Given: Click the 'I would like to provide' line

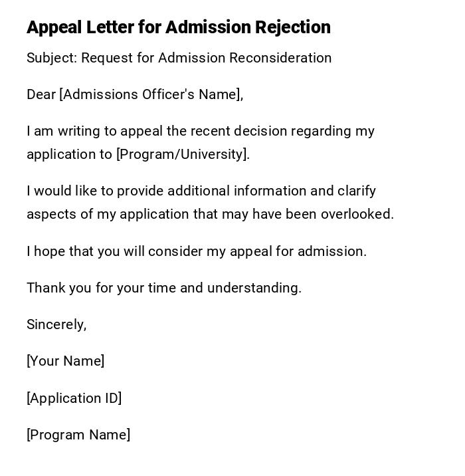Looking at the screenshot, I should [x=95, y=191].
